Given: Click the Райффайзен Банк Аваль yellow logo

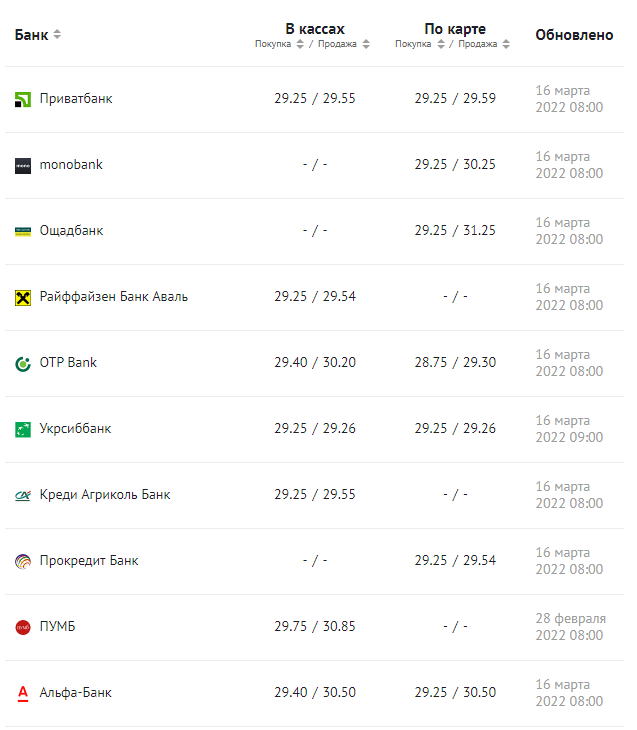Looking at the screenshot, I should [23, 297].
